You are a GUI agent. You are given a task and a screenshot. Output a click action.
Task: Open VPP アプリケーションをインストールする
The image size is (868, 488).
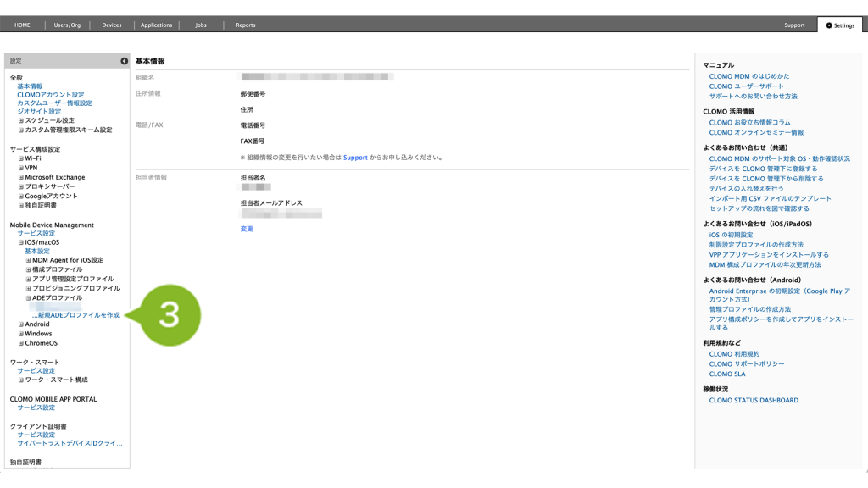(769, 255)
